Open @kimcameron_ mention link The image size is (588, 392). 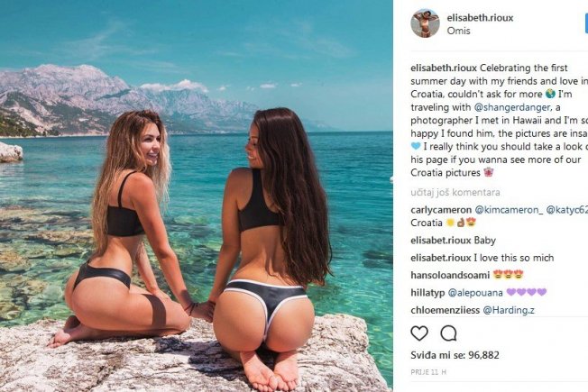pyautogui.click(x=509, y=210)
